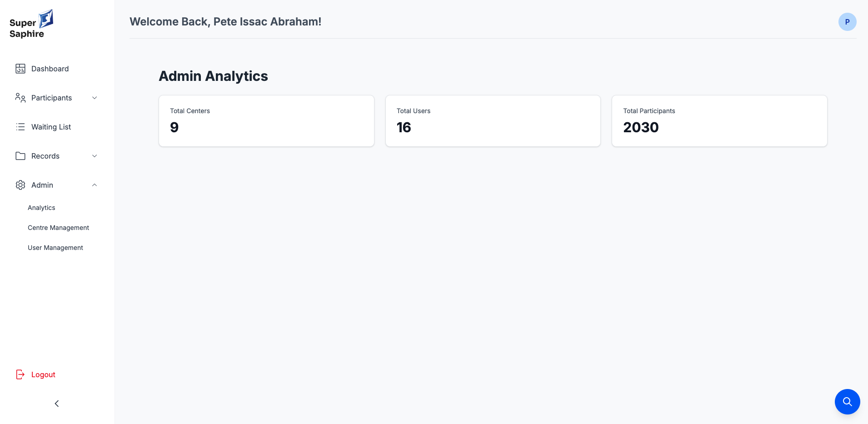Click the Admin gear icon
Viewport: 868px width, 424px height.
(20, 185)
